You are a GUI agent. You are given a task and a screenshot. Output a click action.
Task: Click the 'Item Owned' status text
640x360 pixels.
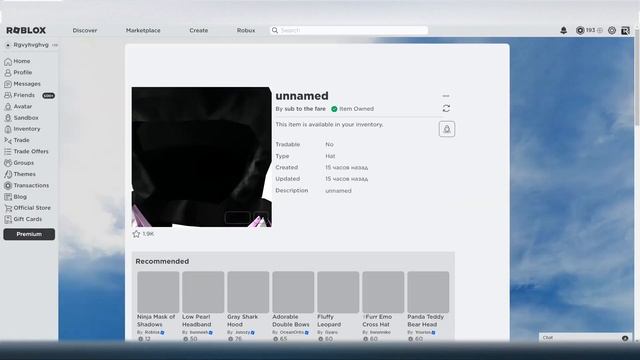(x=356, y=109)
